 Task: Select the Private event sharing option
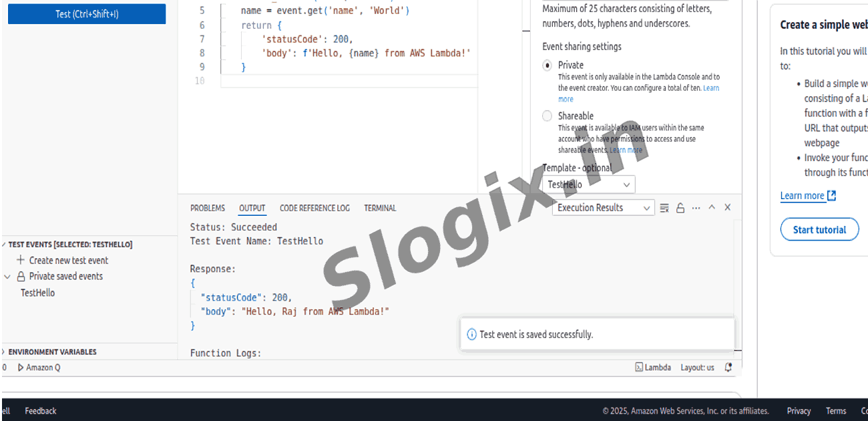point(547,65)
